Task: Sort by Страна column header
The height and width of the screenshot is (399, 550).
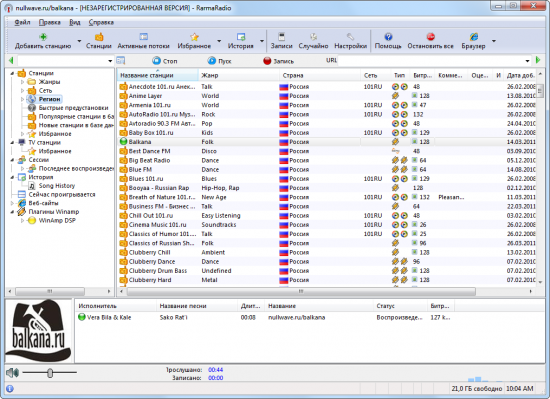Action: (320, 75)
